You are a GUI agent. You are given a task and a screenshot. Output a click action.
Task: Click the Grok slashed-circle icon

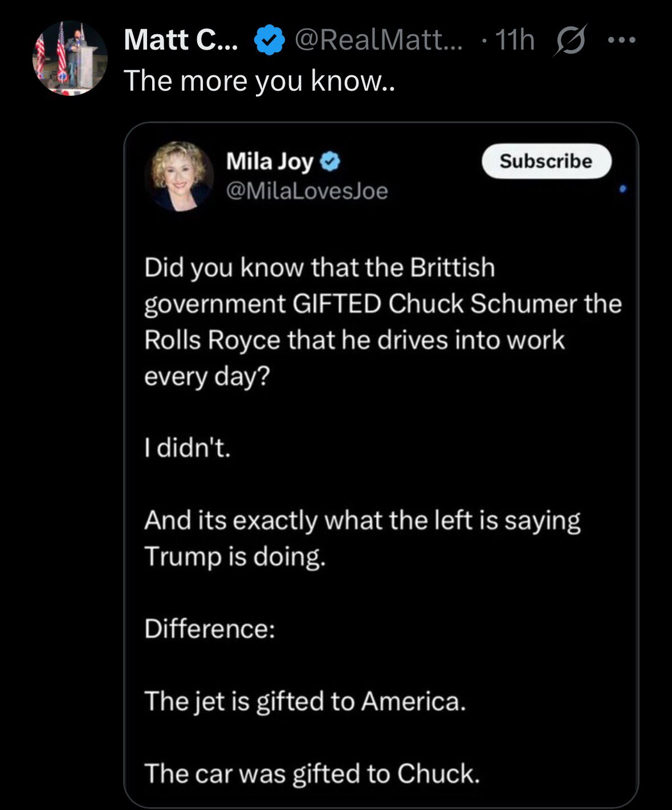click(568, 41)
